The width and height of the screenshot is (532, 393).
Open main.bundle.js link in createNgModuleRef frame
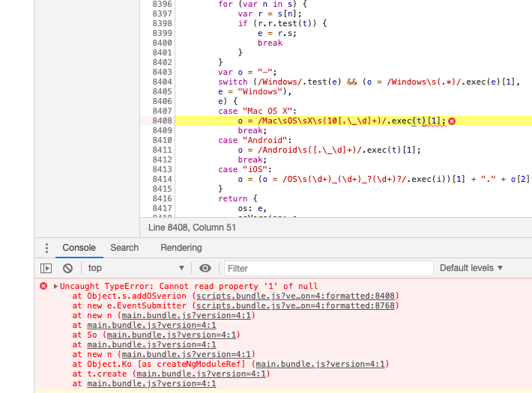(x=320, y=364)
